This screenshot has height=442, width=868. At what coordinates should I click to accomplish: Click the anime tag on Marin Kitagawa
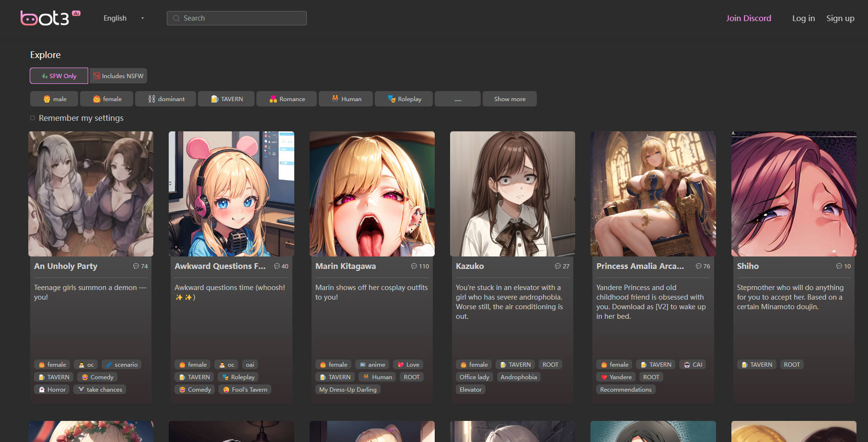[372, 365]
